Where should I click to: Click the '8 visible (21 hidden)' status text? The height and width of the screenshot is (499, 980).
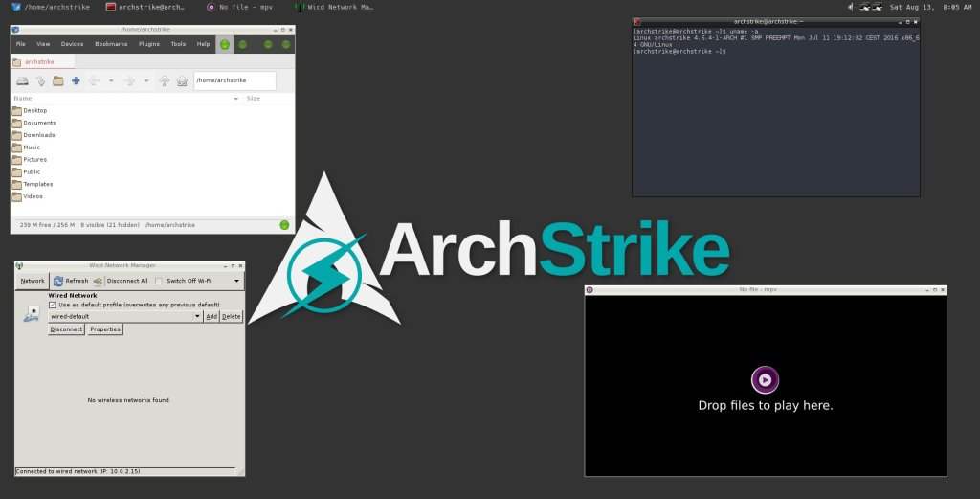pos(110,225)
